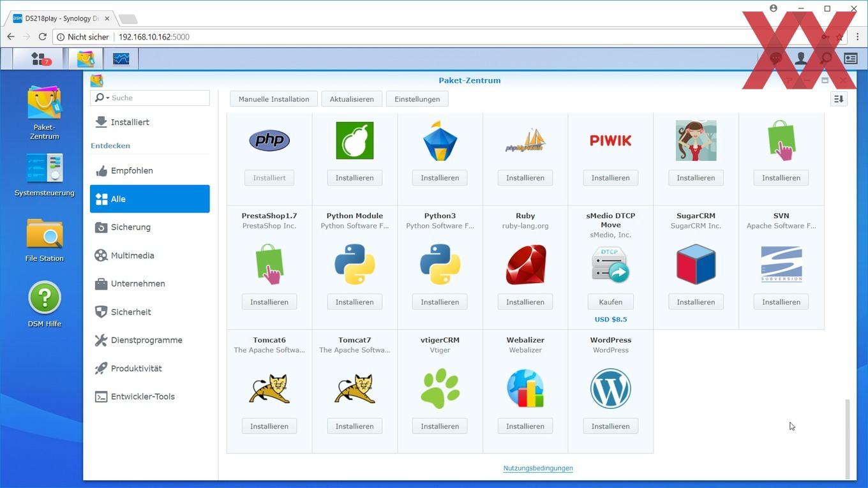The image size is (868, 488).
Task: Open Resource Monitor from the DSM taskbar
Action: point(121,59)
